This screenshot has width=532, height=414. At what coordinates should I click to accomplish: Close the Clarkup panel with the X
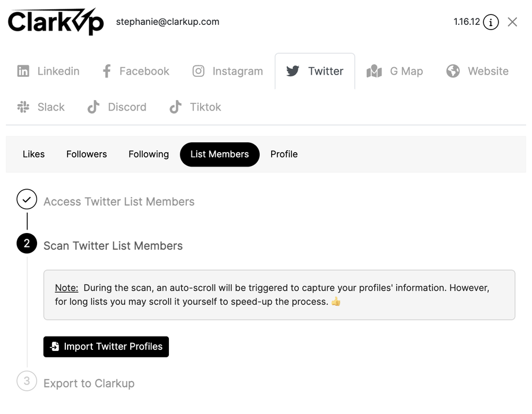click(512, 22)
